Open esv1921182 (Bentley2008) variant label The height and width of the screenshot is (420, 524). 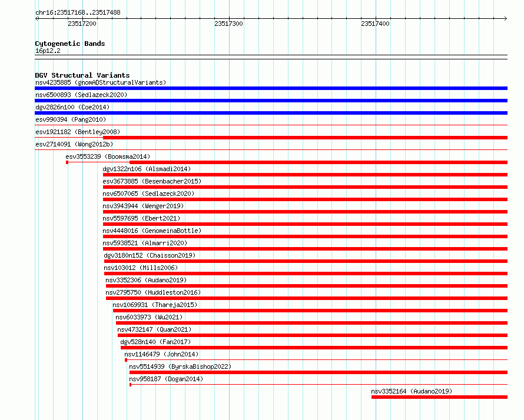tap(78, 132)
